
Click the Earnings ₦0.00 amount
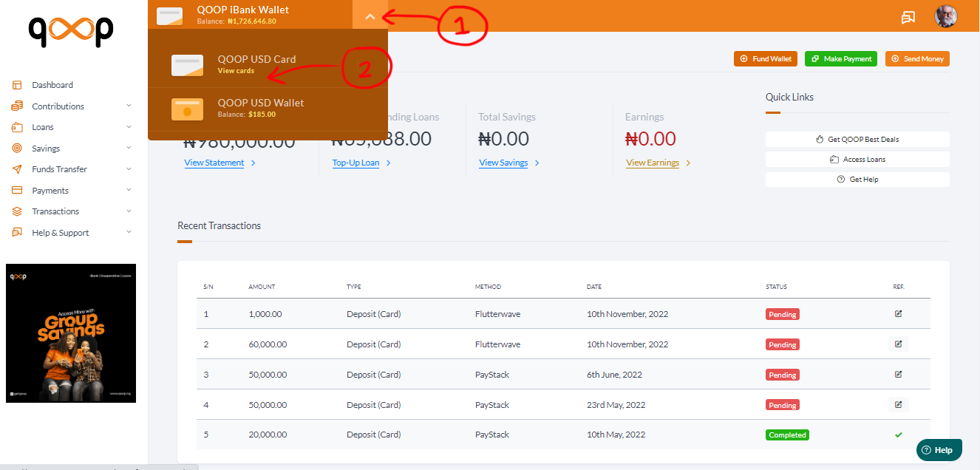click(650, 139)
